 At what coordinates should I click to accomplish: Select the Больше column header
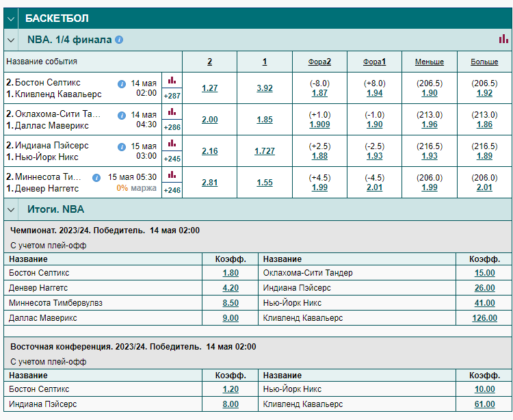pos(484,62)
